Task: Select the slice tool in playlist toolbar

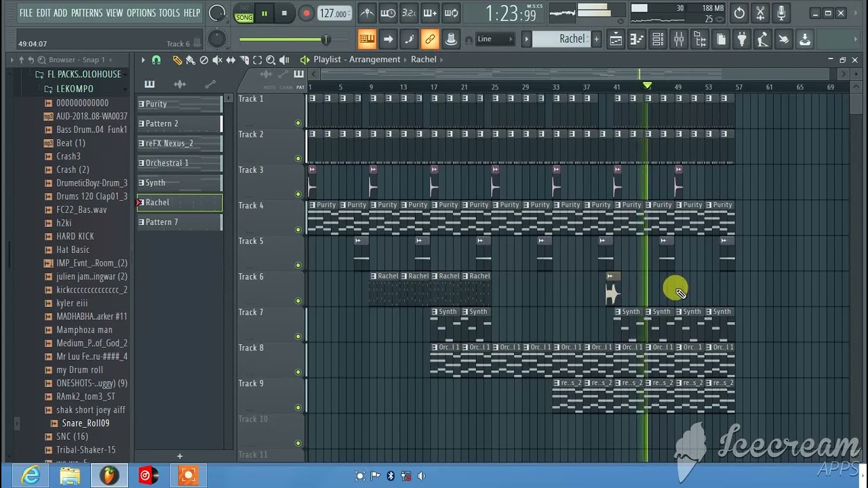Action: pyautogui.click(x=244, y=60)
